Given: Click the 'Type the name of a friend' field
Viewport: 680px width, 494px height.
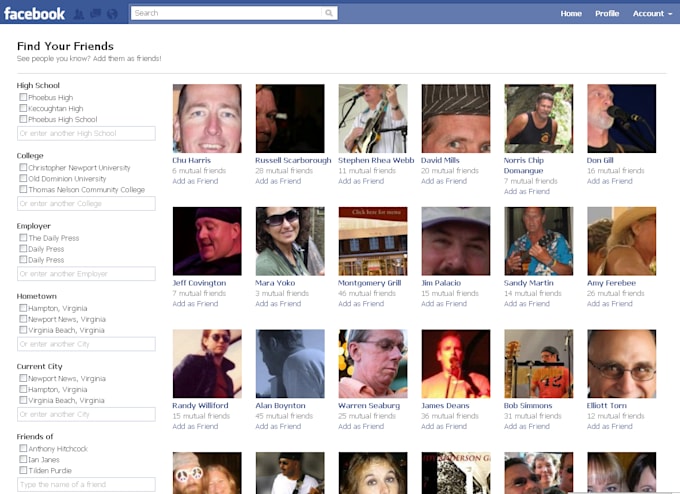Looking at the screenshot, I should [86, 484].
